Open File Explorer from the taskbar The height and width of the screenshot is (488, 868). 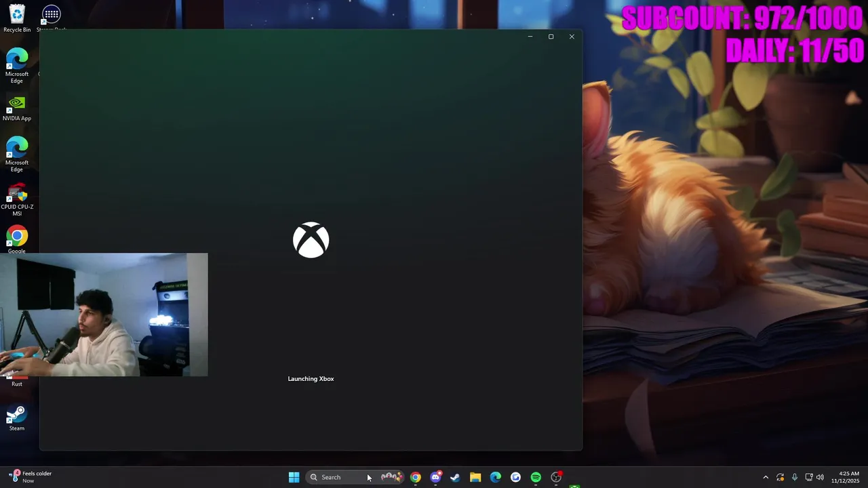click(x=475, y=477)
